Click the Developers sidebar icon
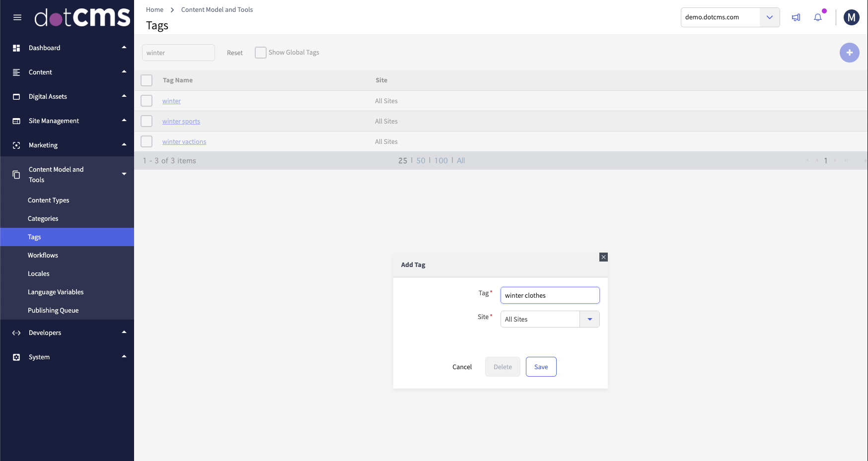 coord(16,332)
